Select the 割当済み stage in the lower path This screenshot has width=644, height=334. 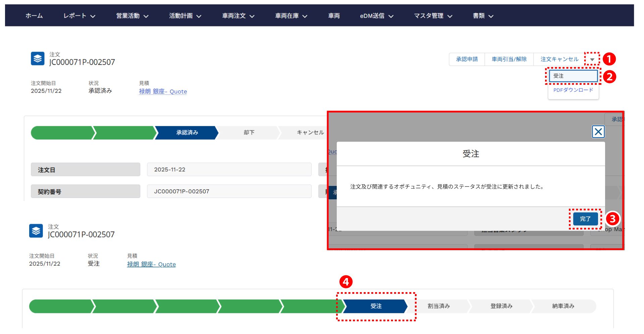[x=438, y=306]
